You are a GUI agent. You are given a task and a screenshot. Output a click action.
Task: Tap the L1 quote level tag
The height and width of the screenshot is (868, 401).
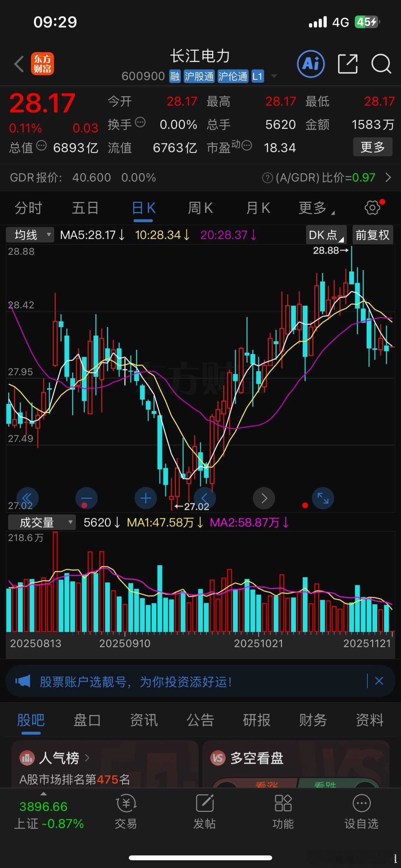pos(257,76)
